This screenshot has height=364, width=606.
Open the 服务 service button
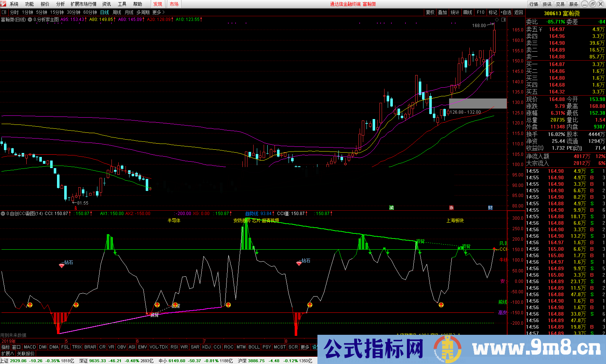[574, 4]
